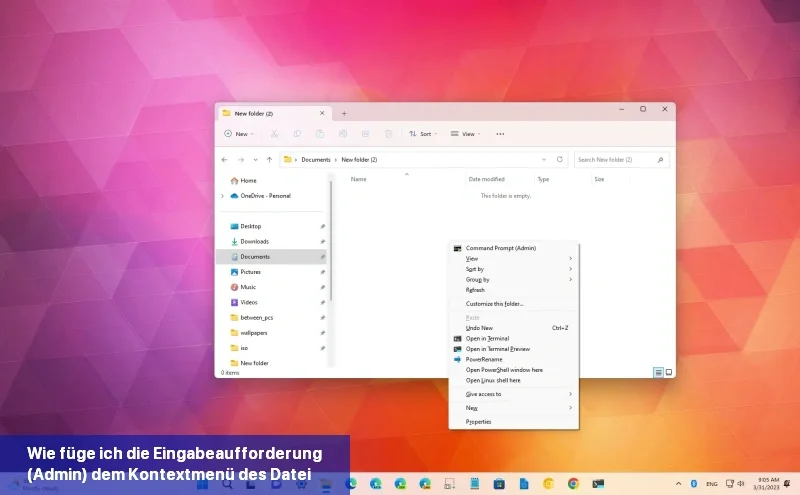Image resolution: width=800 pixels, height=495 pixels.
Task: Expand the address bar history dropdown
Action: click(543, 159)
